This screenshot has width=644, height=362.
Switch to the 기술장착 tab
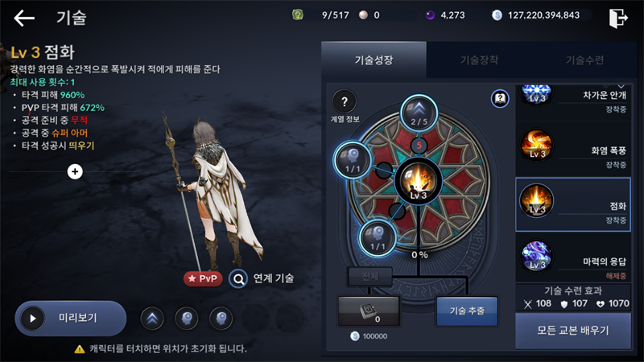(479, 60)
